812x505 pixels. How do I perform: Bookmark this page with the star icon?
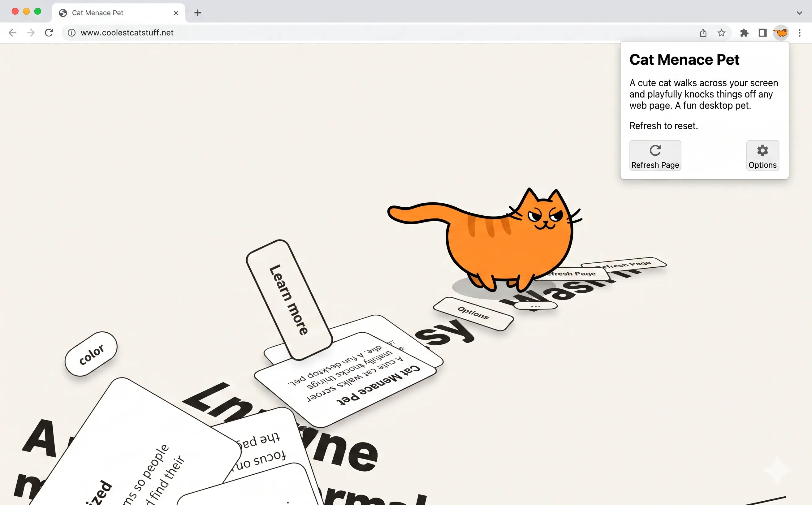pyautogui.click(x=721, y=33)
